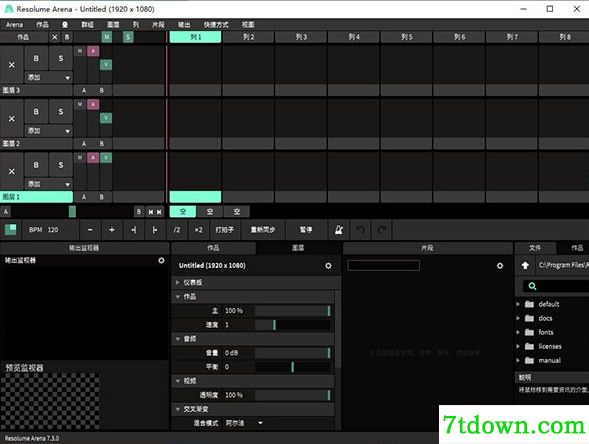Click the redo arrow icon
The image size is (589, 444).
pos(382,230)
